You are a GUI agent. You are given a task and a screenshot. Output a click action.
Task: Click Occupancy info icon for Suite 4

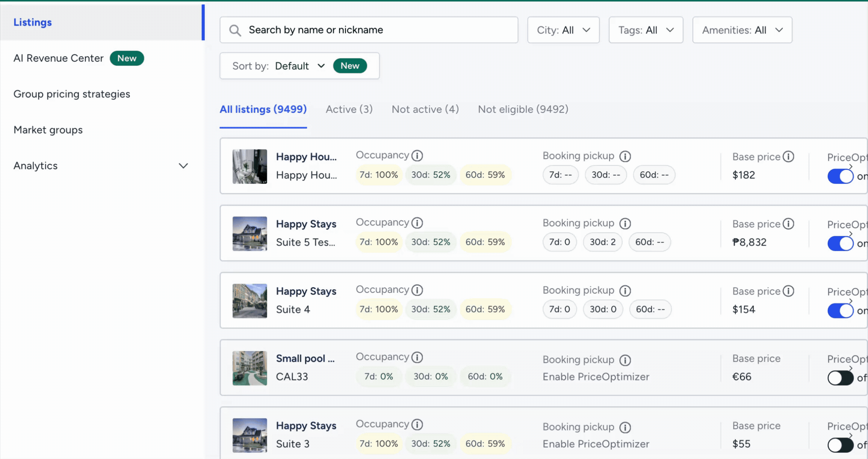tap(417, 290)
